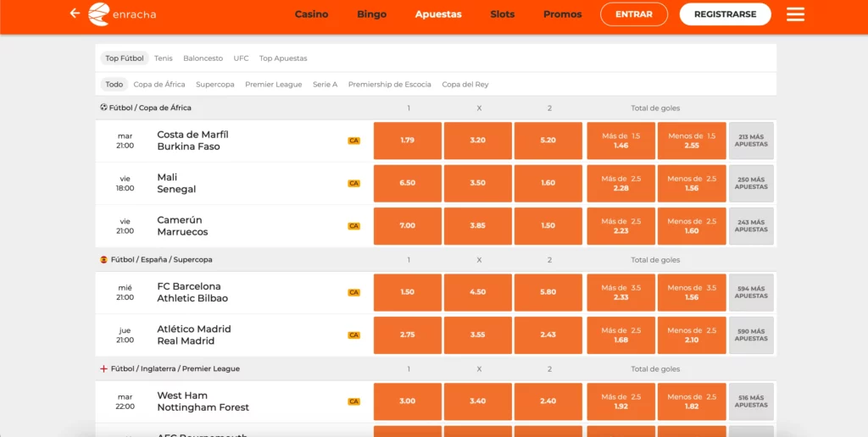Select the Todo league filter
The height and width of the screenshot is (437, 868).
tap(114, 85)
